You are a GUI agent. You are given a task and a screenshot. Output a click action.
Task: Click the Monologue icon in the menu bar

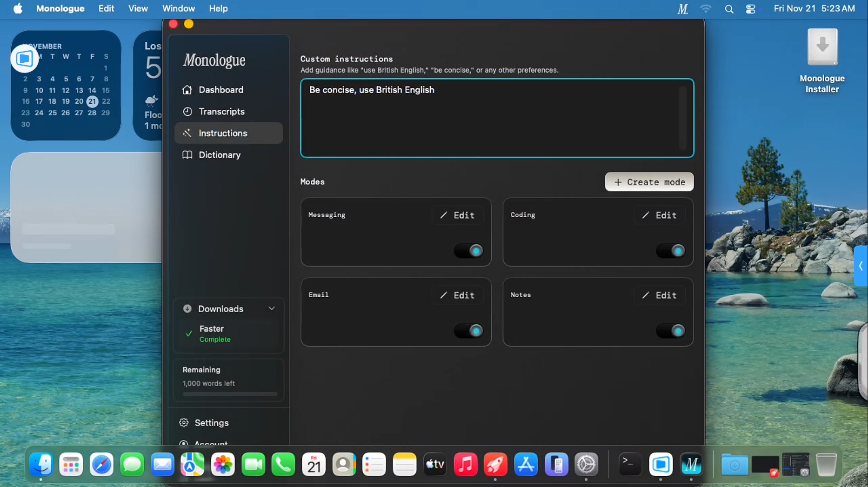(x=682, y=8)
